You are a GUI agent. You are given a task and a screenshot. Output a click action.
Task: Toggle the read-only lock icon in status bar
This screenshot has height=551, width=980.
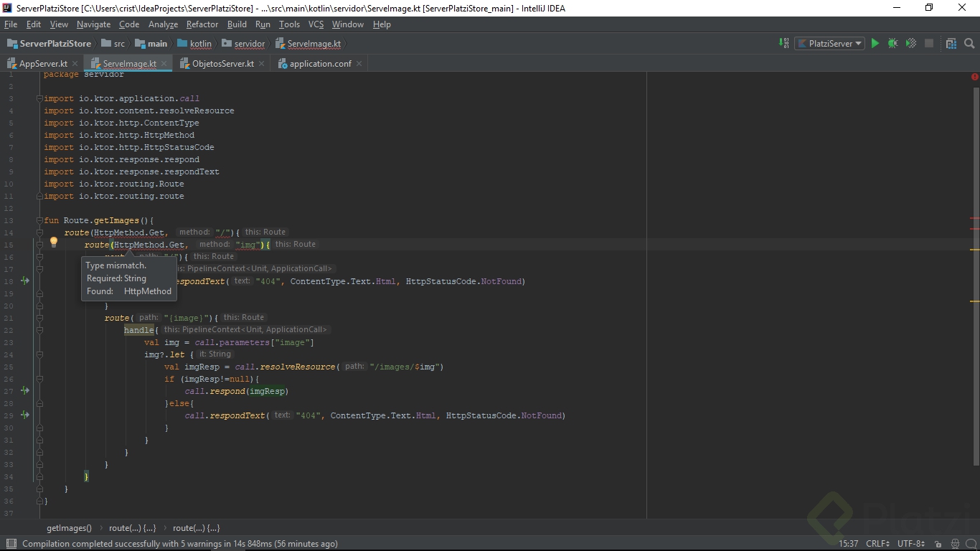938,544
